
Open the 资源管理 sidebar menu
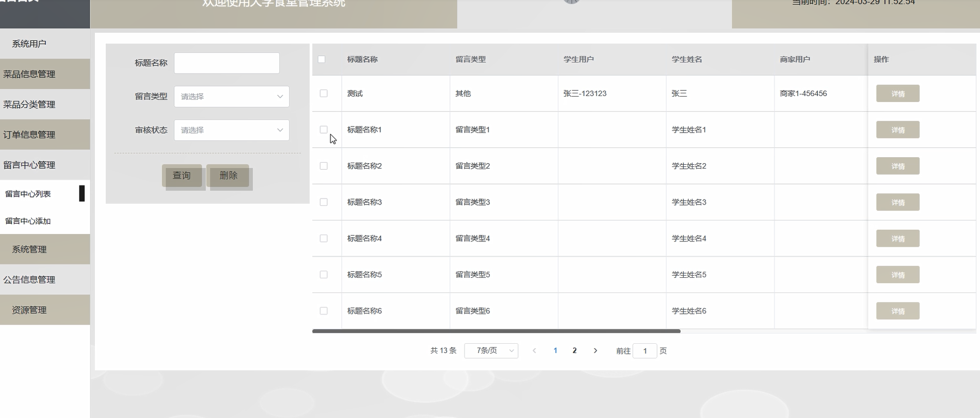click(x=45, y=310)
